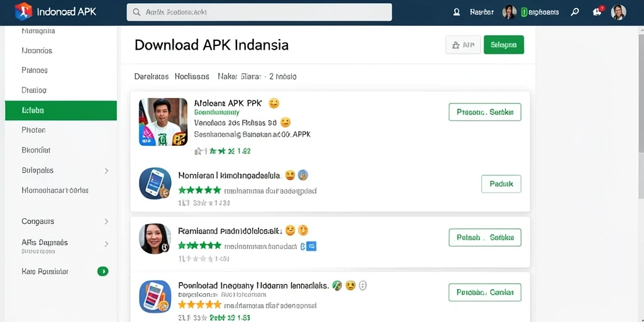The image size is (644, 322).
Task: Click the green stars in Nomieran row
Action: click(x=199, y=190)
